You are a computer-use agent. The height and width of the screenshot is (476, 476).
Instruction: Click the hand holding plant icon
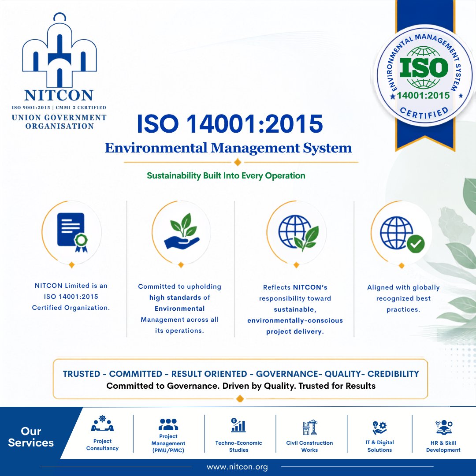pyautogui.click(x=182, y=231)
